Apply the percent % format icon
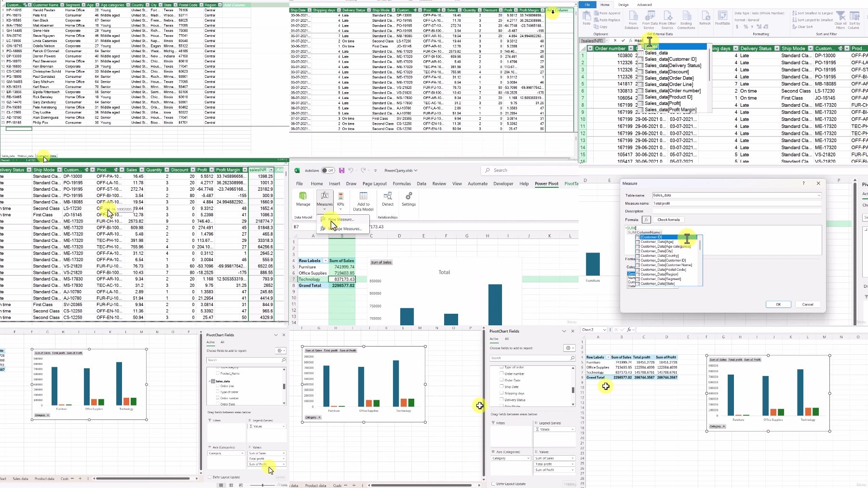This screenshot has width=868, height=488. tap(746, 27)
